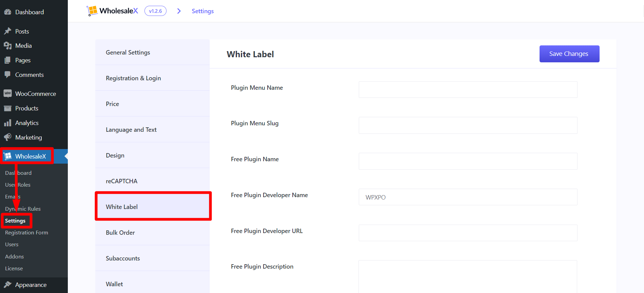
Task: Click the WholesaleX cart icon in sidebar
Action: point(7,156)
